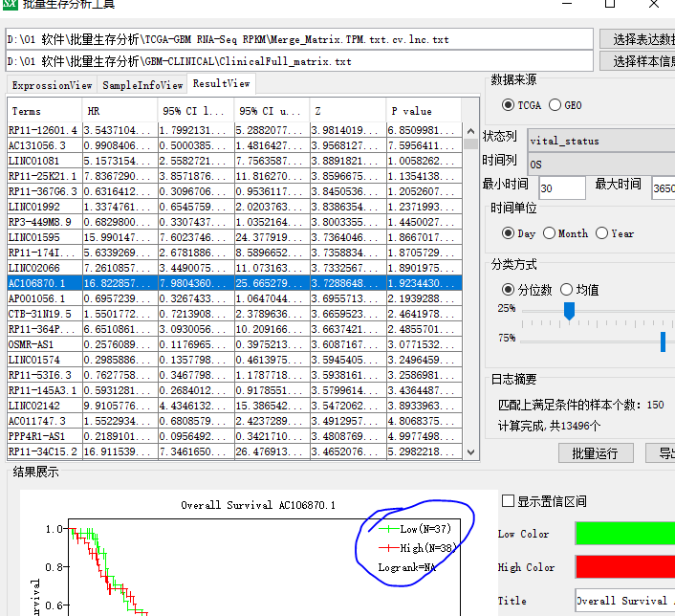Click the 批量运行 button
Image resolution: width=675 pixels, height=616 pixels.
point(594,452)
